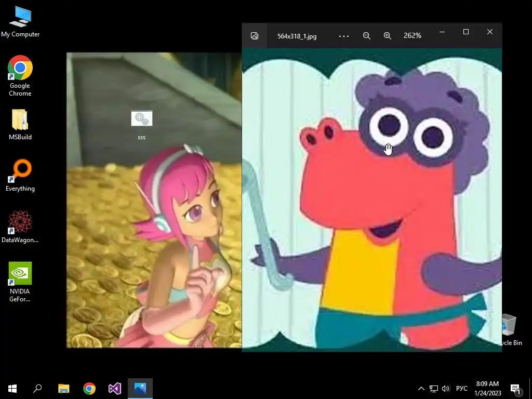Open the volume control in the tray

446,389
